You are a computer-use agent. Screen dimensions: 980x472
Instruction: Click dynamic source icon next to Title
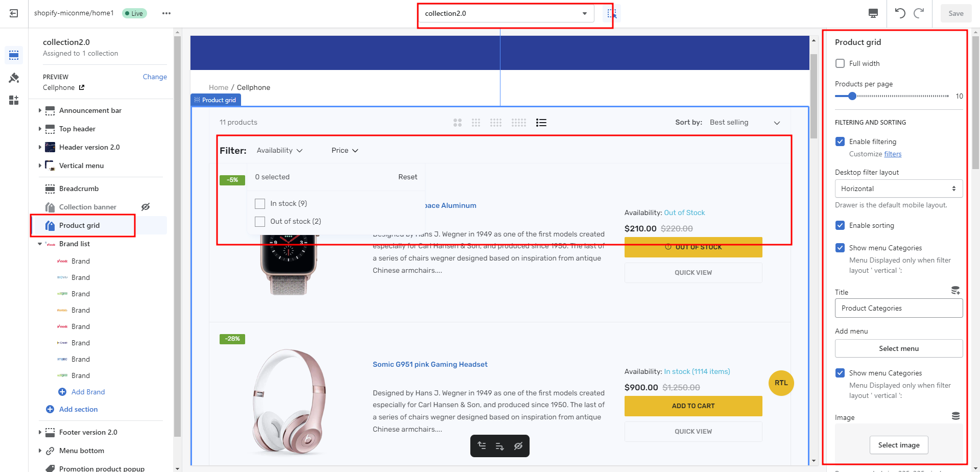(955, 291)
